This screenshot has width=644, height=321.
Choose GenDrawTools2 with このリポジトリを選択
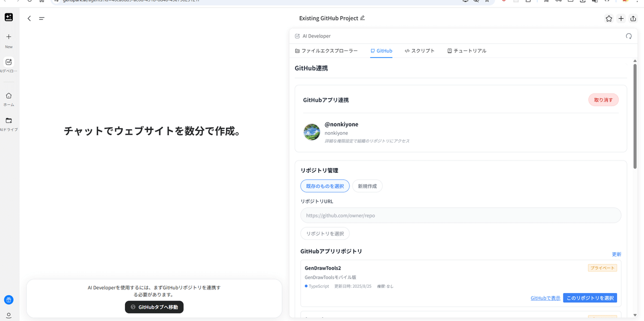[590, 298]
